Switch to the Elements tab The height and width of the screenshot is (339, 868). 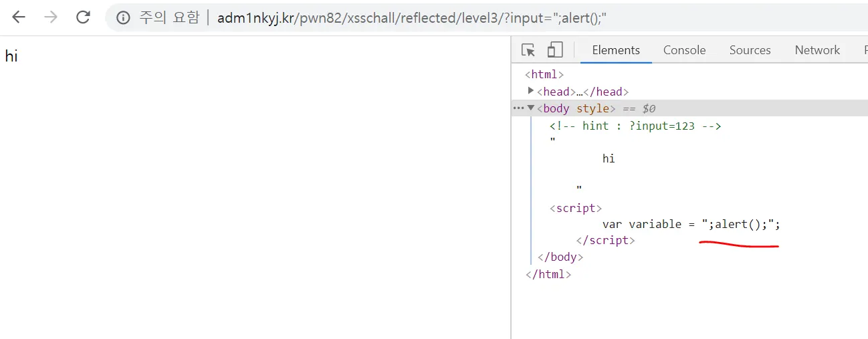[616, 50]
